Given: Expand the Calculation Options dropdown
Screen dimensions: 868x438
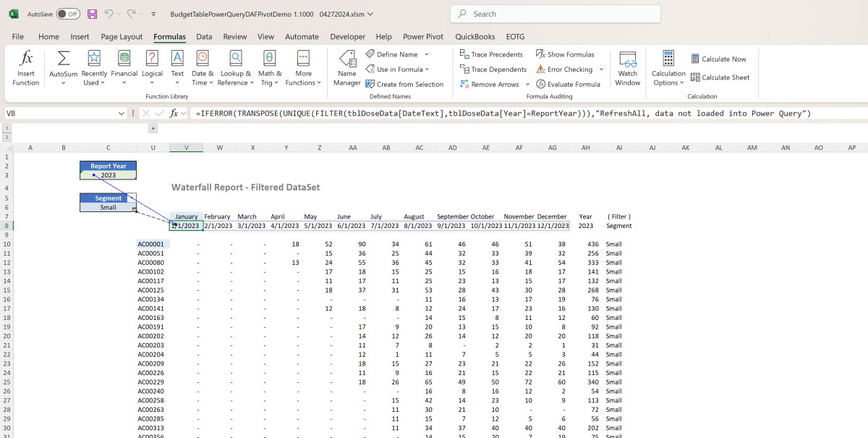Looking at the screenshot, I should (x=668, y=69).
